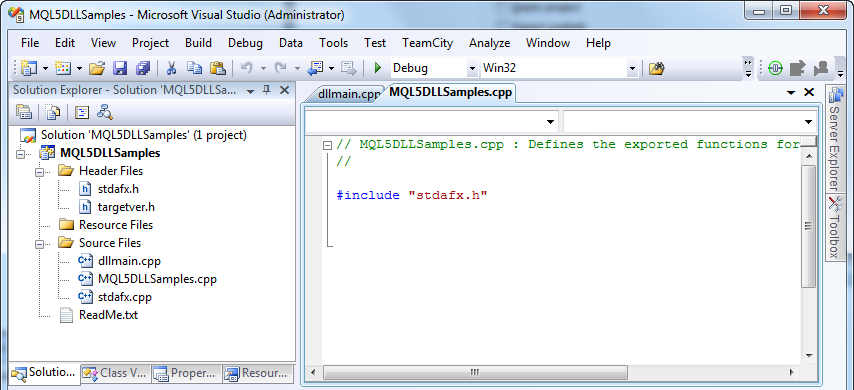The image size is (854, 390).
Task: Close the Solution Explorer panel
Action: (x=284, y=90)
